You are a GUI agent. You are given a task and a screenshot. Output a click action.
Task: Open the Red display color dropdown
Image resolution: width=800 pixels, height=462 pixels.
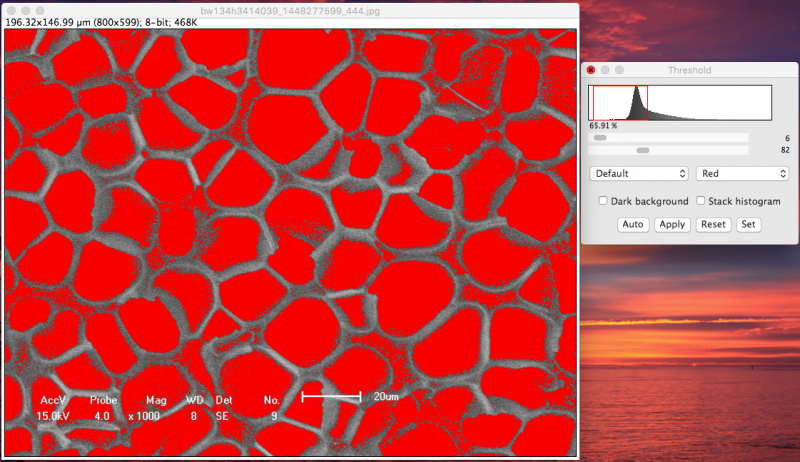click(x=742, y=174)
